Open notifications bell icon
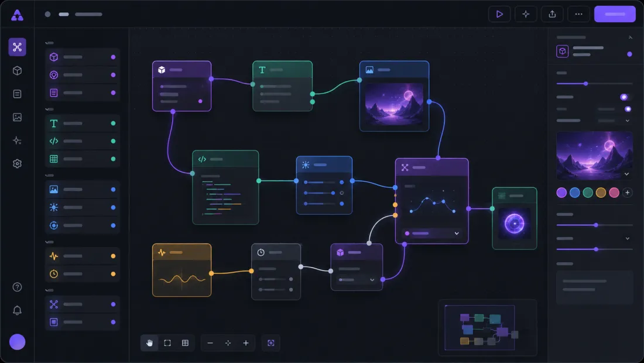 click(x=17, y=310)
